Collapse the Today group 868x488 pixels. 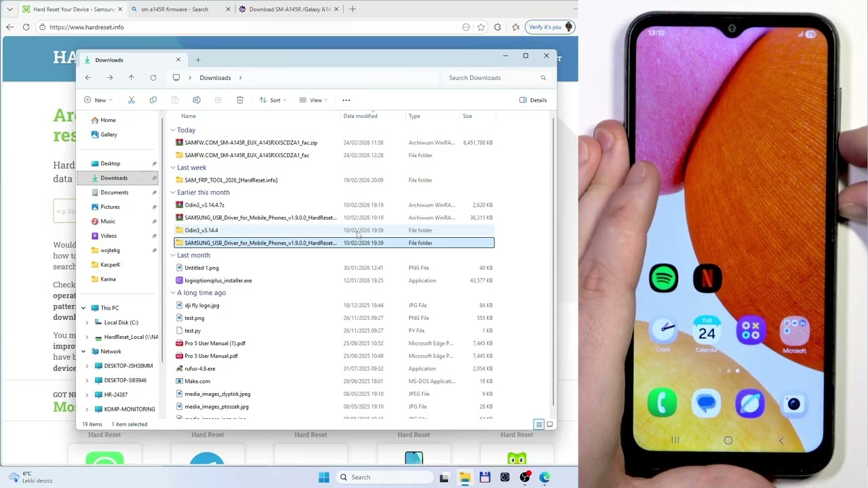[x=173, y=130]
